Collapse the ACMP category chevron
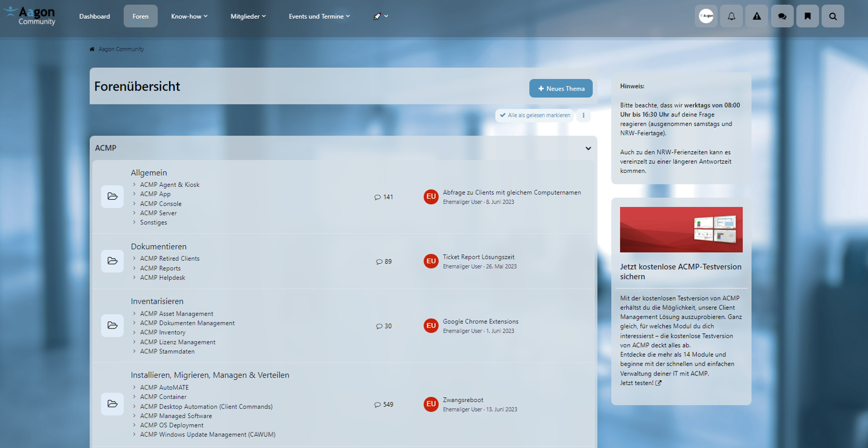Screen dimensions: 868x448 click(588, 148)
